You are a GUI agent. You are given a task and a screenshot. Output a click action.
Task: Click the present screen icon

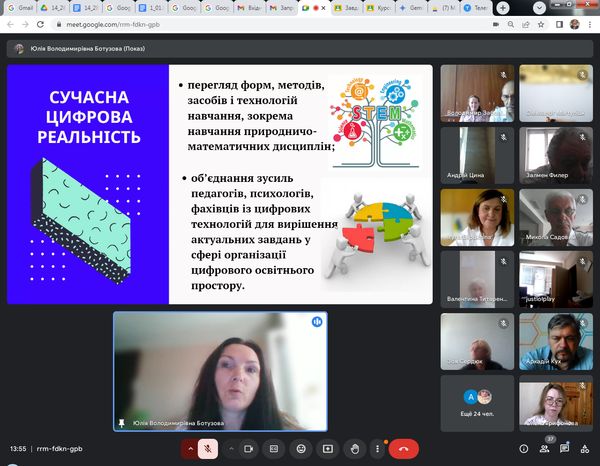click(326, 449)
